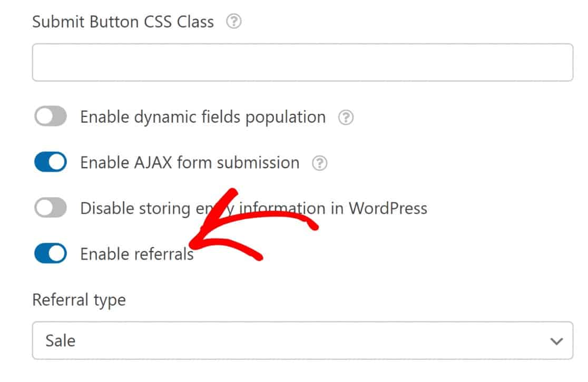Screen dimensions: 588x382
Task: Click the Enable AJAX form submission label
Action: [x=190, y=163]
